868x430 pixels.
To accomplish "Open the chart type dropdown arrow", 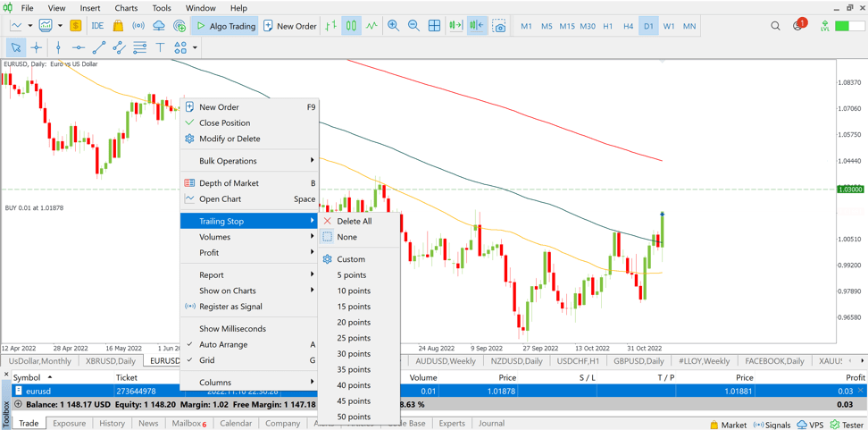I will click(x=29, y=26).
